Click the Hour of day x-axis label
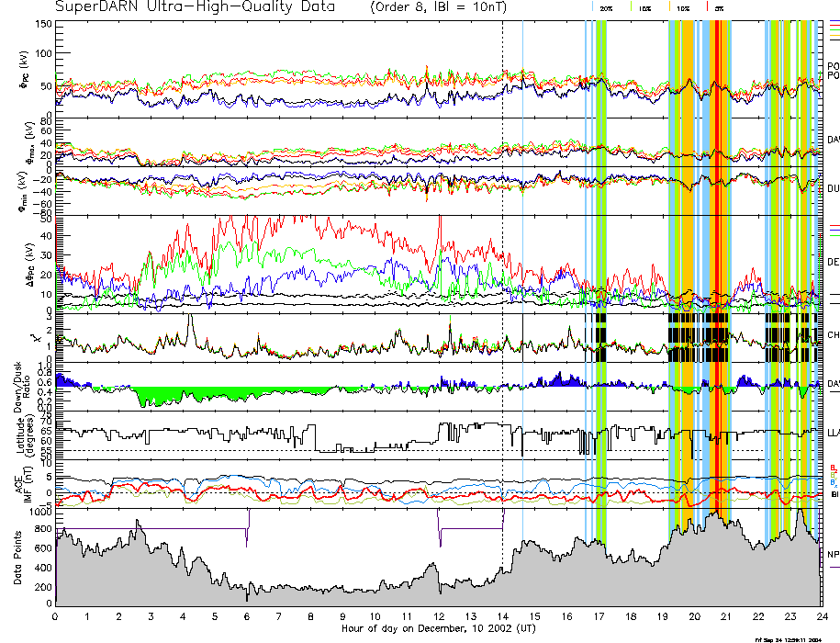The height and width of the screenshot is (643, 840). pyautogui.click(x=438, y=630)
